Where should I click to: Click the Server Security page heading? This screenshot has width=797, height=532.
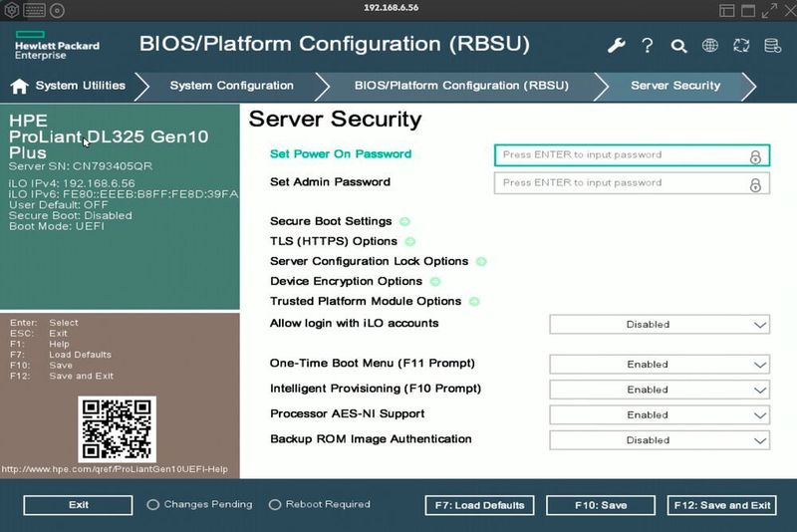click(335, 120)
